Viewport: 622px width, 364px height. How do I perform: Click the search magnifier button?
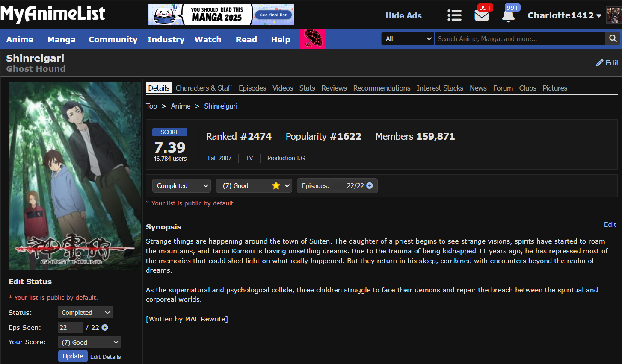(613, 38)
